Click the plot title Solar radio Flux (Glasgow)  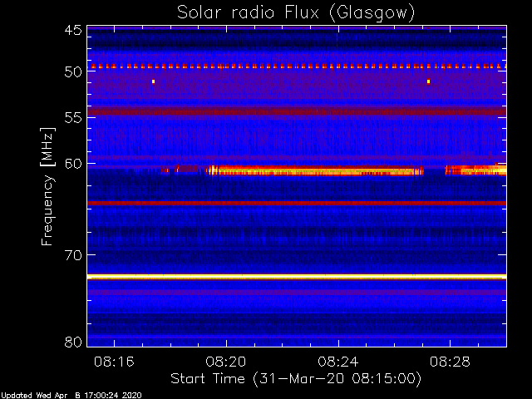point(296,13)
